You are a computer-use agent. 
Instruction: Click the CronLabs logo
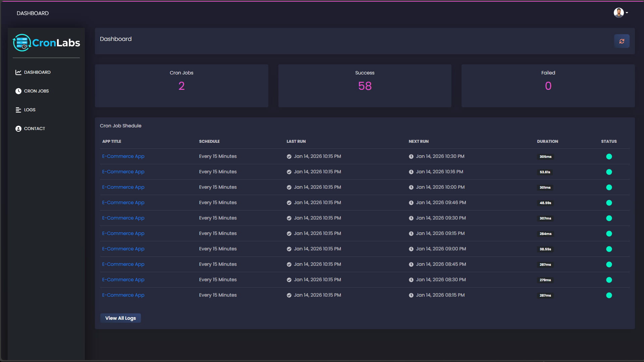point(46,43)
